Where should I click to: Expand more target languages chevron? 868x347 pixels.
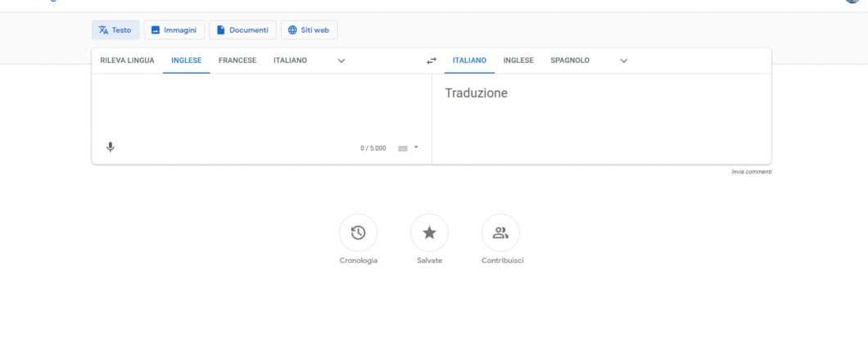[x=624, y=61]
